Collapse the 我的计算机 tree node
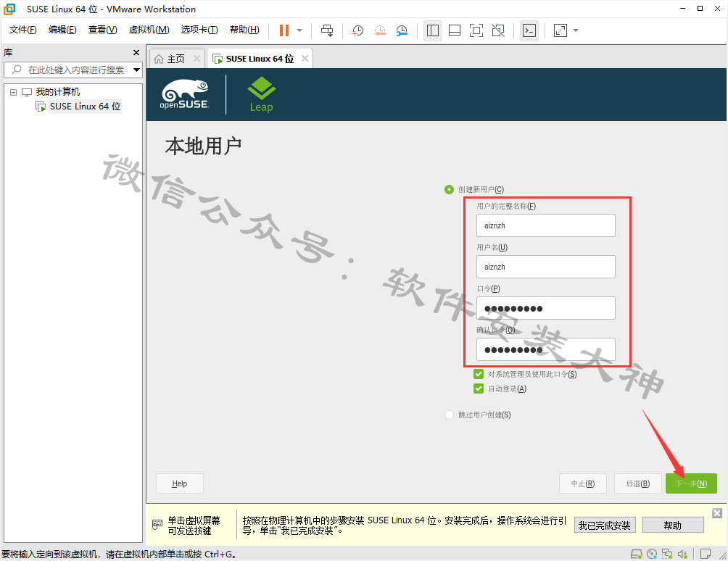This screenshot has width=728, height=561. coord(14,92)
